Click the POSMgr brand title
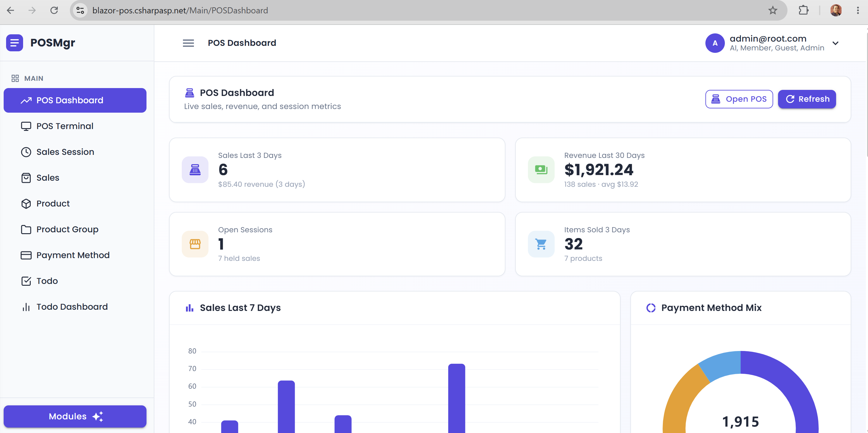Image resolution: width=868 pixels, height=433 pixels. point(53,43)
